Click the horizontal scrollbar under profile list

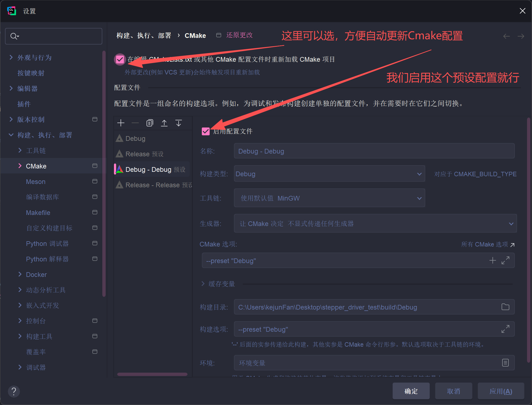tap(152, 374)
